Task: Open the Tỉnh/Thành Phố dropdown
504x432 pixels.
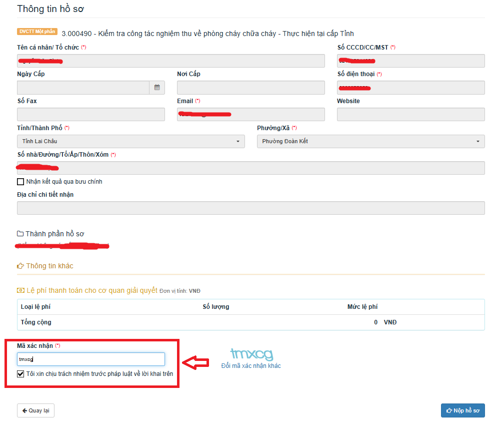Action: point(130,142)
